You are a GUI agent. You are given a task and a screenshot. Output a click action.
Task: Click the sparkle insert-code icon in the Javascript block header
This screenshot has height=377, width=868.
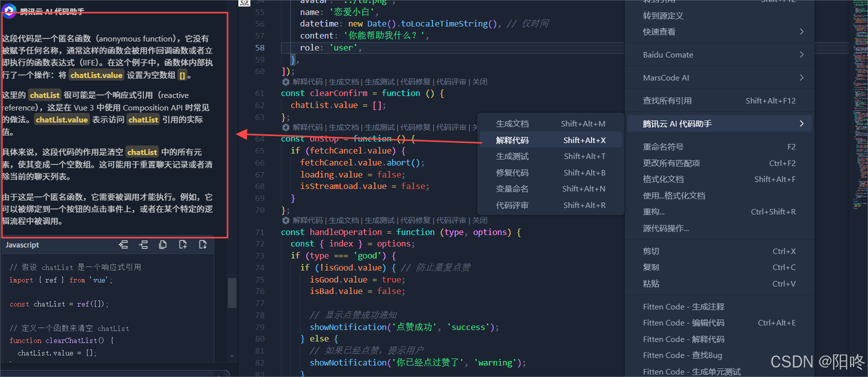(x=123, y=244)
